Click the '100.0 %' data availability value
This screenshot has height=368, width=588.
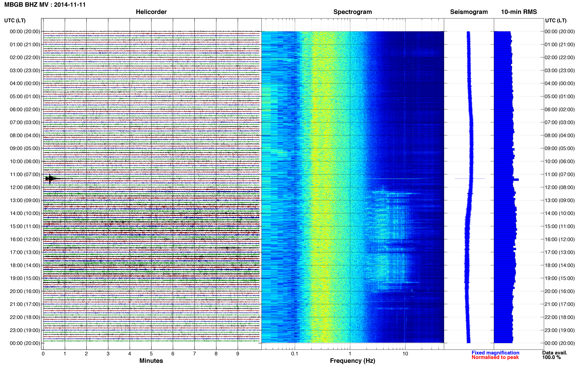coord(551,357)
